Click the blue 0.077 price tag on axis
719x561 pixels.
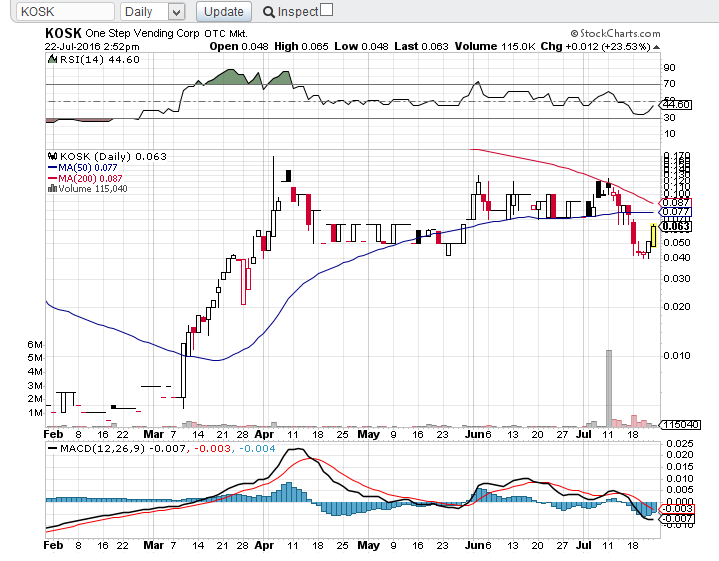675,212
